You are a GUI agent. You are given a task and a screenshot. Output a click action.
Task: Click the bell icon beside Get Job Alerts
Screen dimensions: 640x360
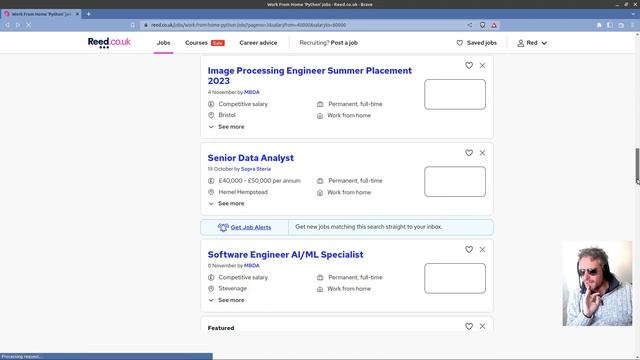click(x=223, y=227)
